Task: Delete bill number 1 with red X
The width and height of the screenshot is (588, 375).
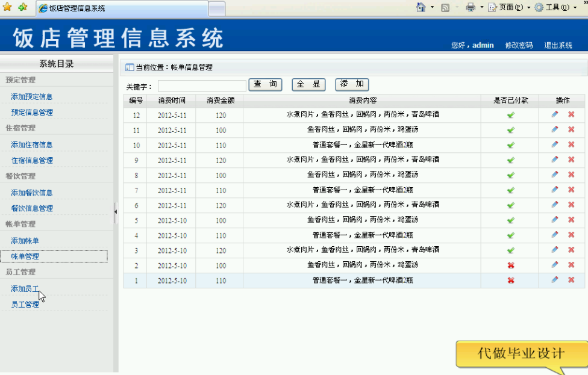Action: click(x=571, y=279)
